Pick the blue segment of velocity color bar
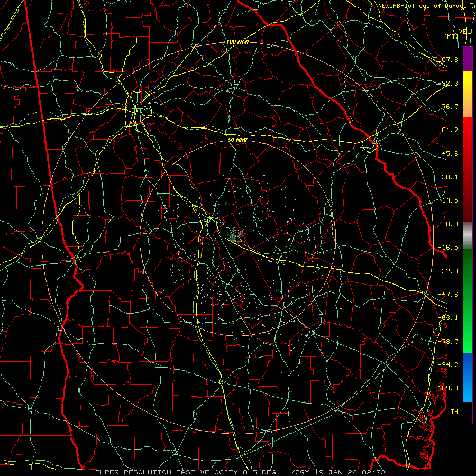The image size is (476, 476). click(467, 377)
